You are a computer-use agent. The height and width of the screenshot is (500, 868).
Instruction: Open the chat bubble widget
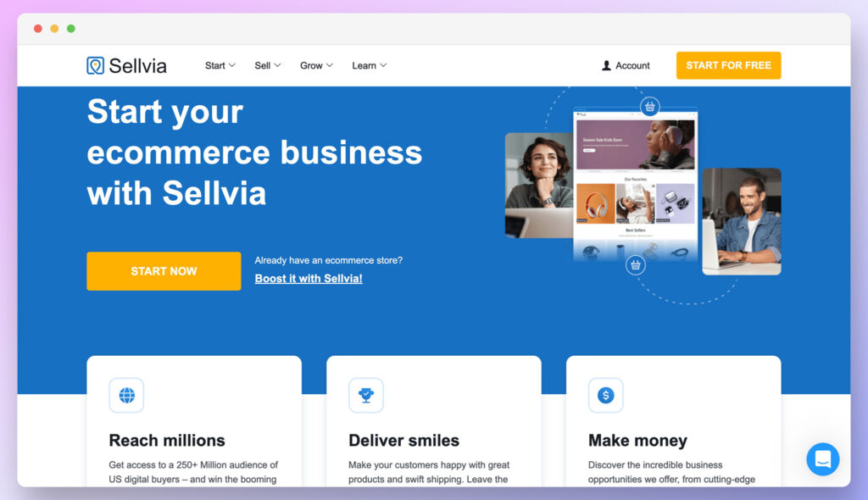coord(822,459)
